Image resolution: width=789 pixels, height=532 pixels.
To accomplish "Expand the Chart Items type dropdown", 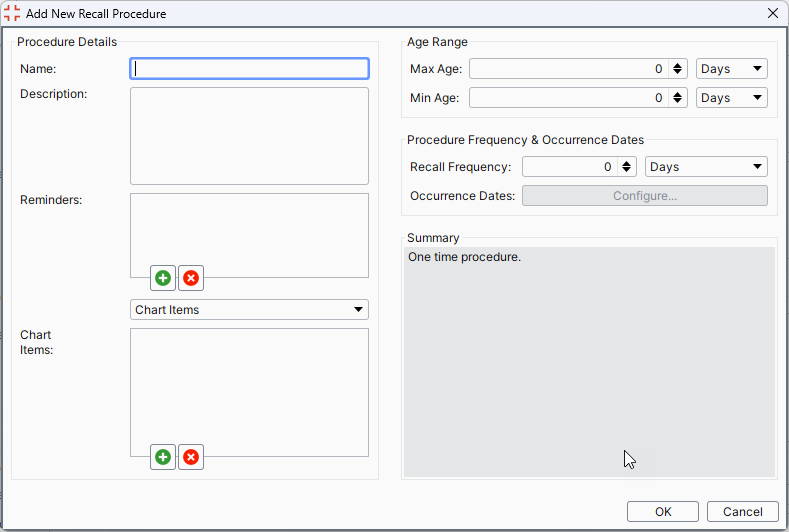I will pyautogui.click(x=249, y=310).
